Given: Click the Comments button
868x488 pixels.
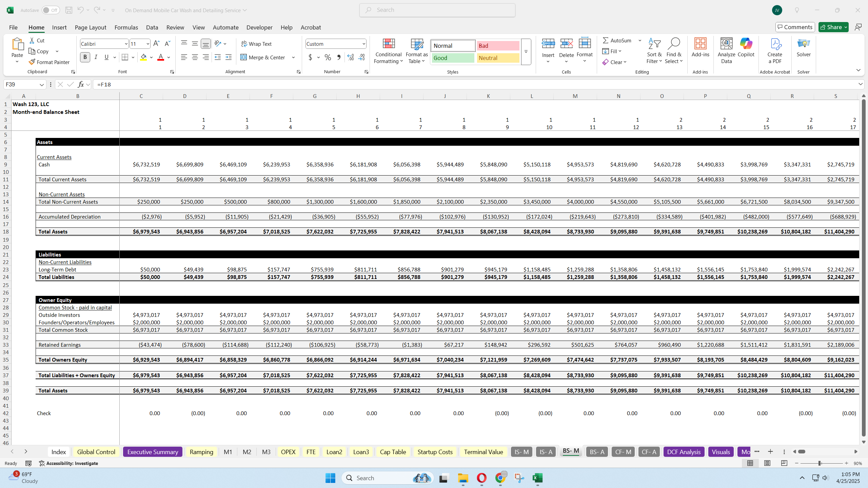Looking at the screenshot, I should (x=795, y=27).
